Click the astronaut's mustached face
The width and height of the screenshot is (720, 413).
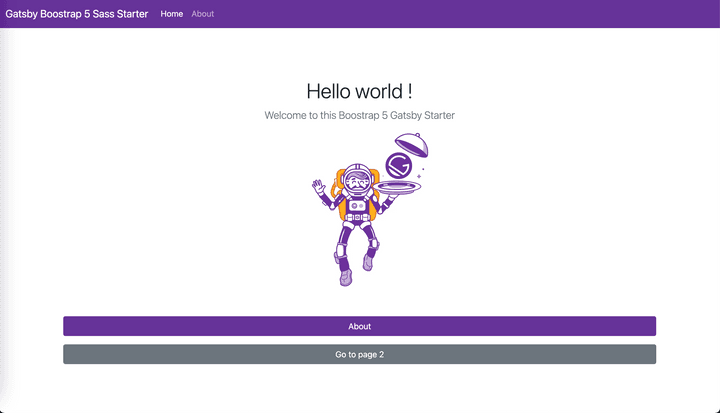[x=358, y=184]
